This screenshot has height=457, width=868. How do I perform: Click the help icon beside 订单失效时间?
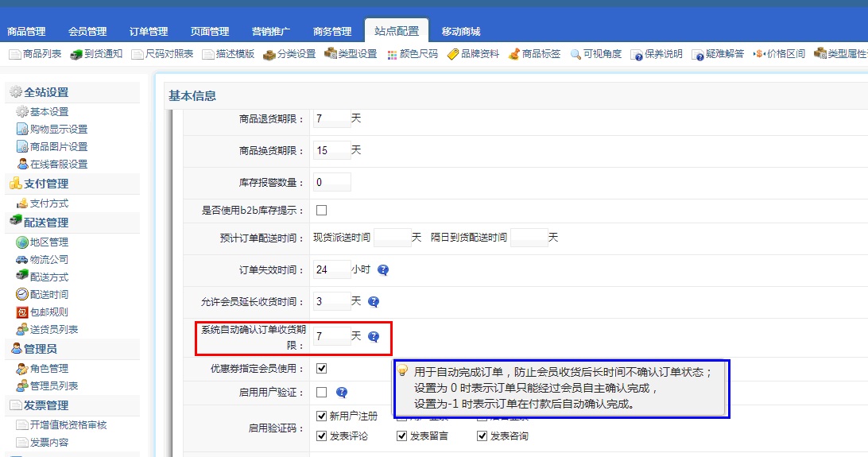383,270
